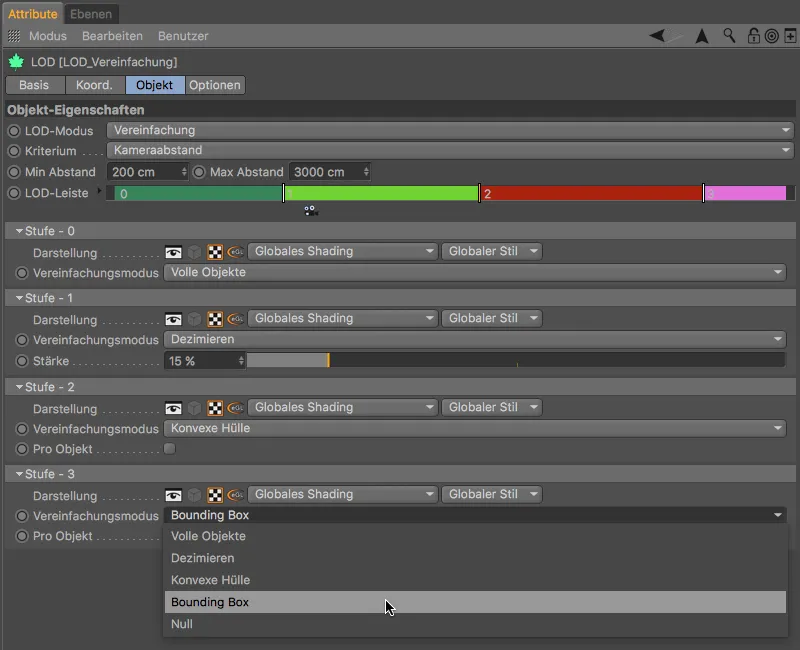This screenshot has height=650, width=800.
Task: Choose highlighted Bounding Box list entry
Action: coord(476,602)
